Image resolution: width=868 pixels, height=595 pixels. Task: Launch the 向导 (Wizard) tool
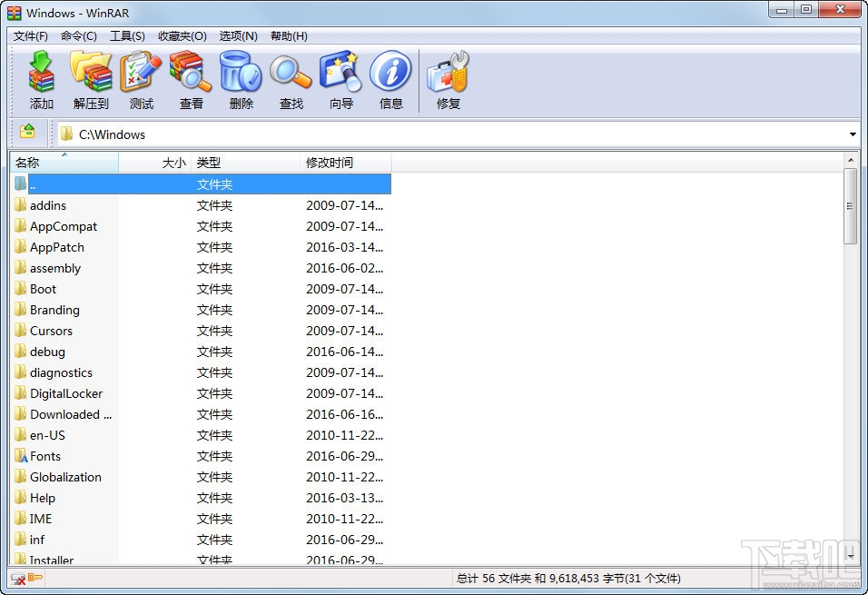click(340, 80)
